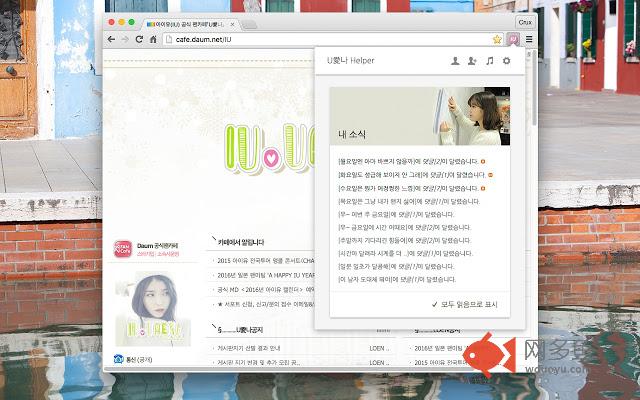Viewport: 640px width, 400px height.
Task: Go back with browser back arrow
Action: tap(111, 39)
